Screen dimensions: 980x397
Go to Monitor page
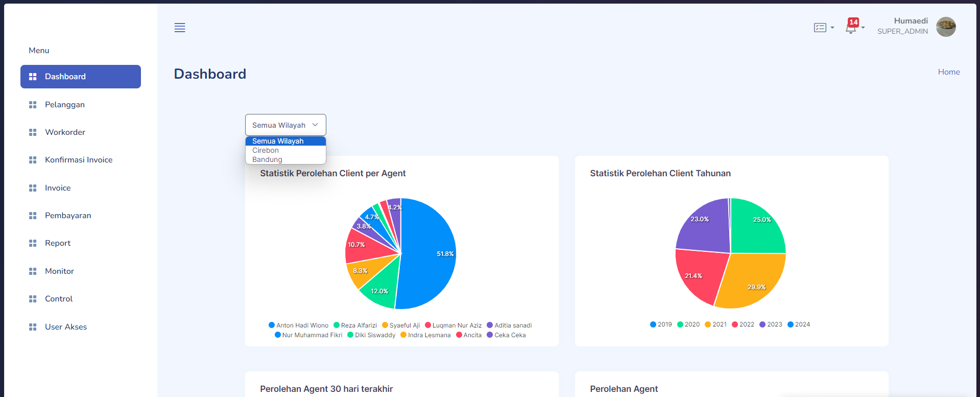pyautogui.click(x=81, y=271)
